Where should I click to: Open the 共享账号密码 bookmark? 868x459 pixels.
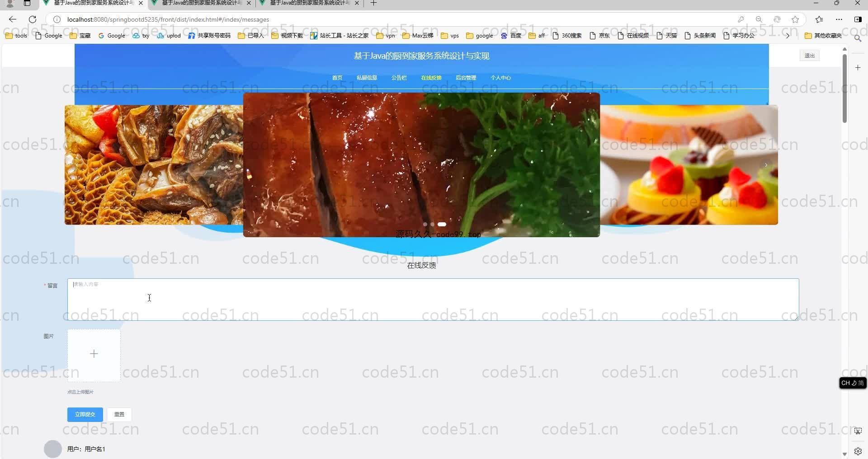[209, 36]
